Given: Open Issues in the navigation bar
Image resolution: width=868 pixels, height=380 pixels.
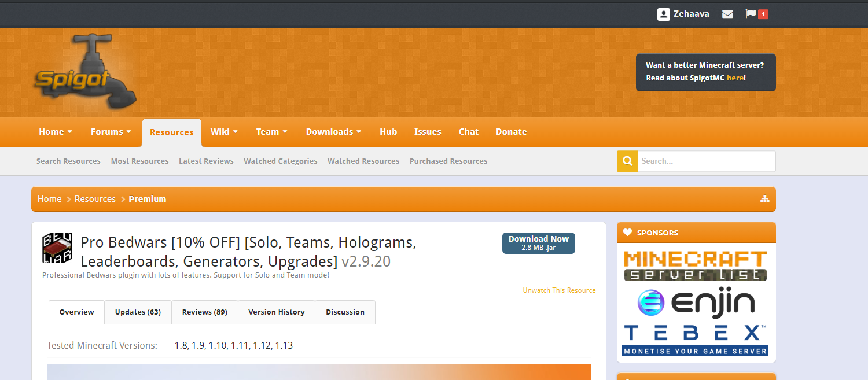Looking at the screenshot, I should point(428,132).
